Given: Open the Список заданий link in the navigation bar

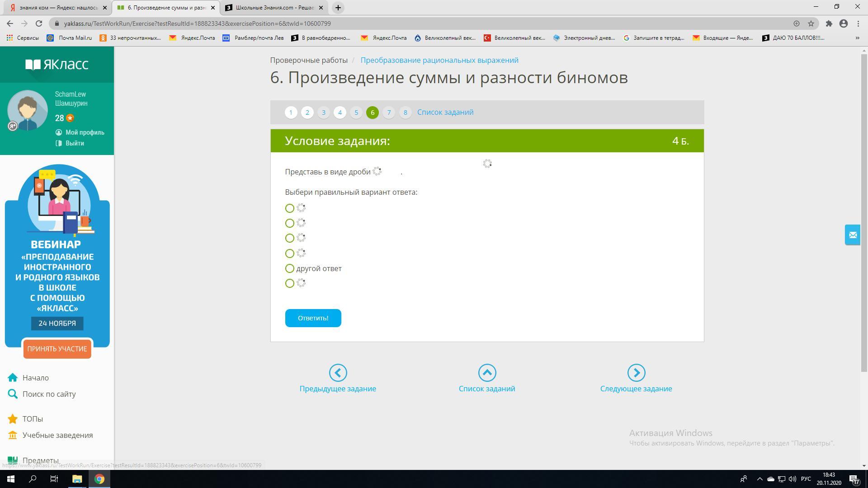Looking at the screenshot, I should tap(445, 113).
